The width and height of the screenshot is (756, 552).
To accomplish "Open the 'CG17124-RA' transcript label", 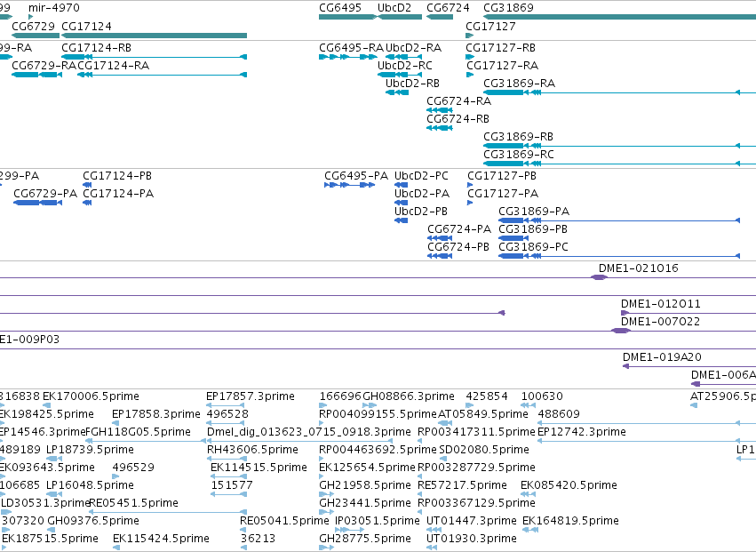I will [114, 66].
